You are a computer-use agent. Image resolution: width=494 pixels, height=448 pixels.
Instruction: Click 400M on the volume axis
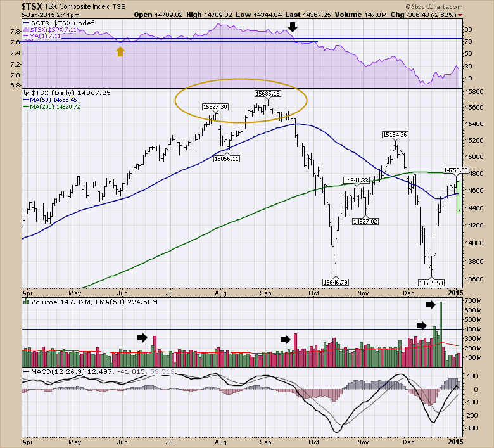473,329
